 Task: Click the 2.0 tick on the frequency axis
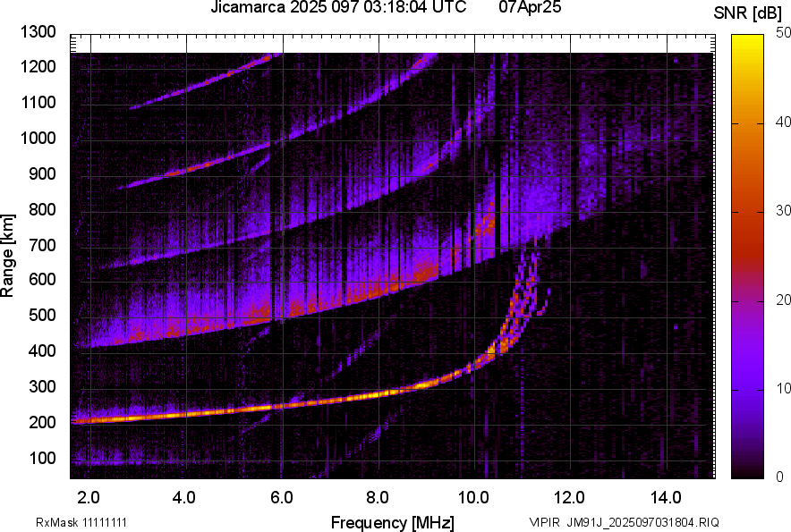pos(89,497)
